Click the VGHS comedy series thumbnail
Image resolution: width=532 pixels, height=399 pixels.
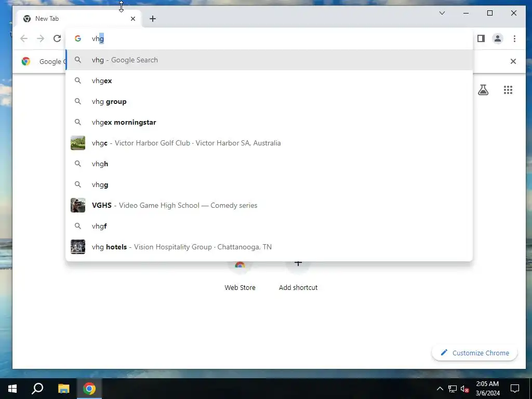78,205
